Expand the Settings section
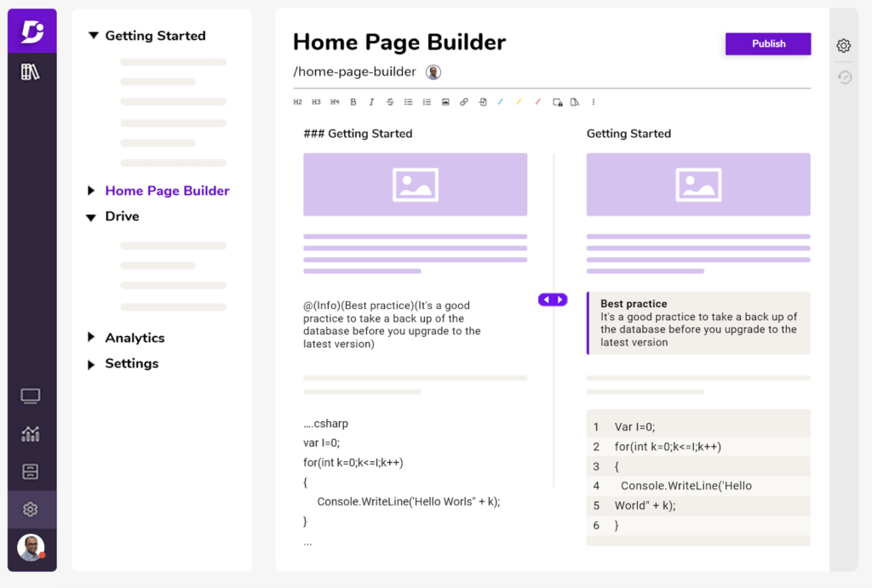Viewport: 872px width, 588px height. 93,364
